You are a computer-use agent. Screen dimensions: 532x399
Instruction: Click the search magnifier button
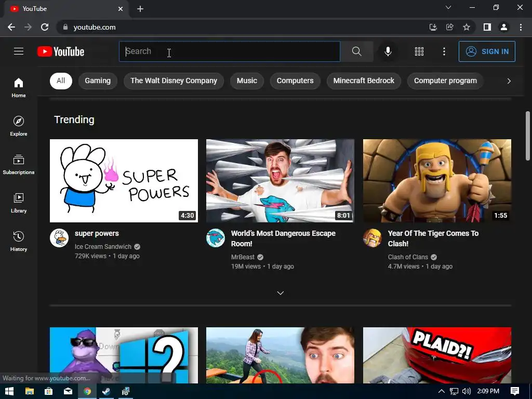[356, 51]
